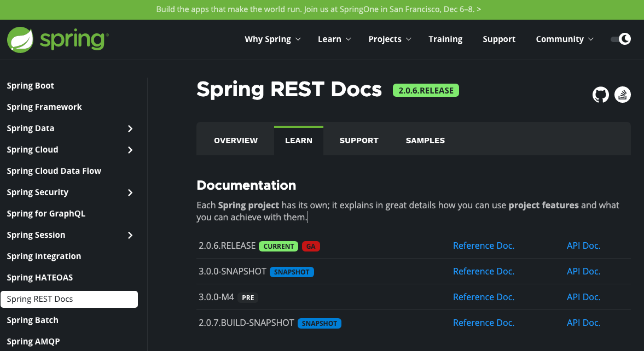Switch to the SUPPORT tab

point(359,141)
